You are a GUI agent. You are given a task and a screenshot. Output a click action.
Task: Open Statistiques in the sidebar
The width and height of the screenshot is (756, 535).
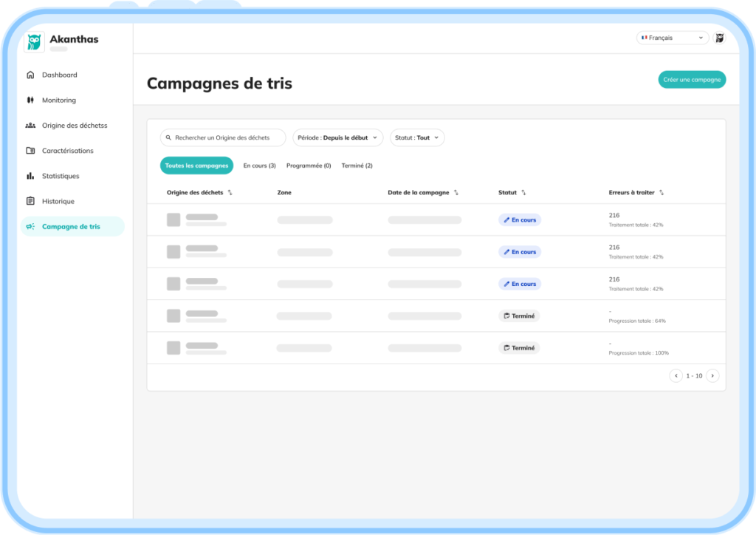pyautogui.click(x=72, y=176)
